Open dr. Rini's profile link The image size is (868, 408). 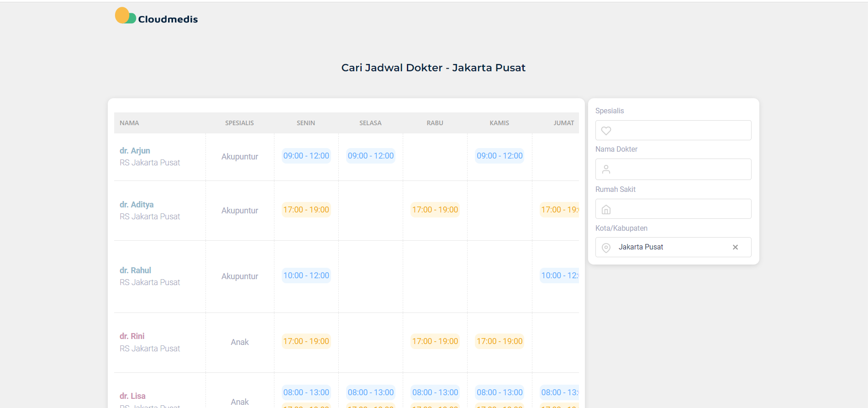[132, 336]
